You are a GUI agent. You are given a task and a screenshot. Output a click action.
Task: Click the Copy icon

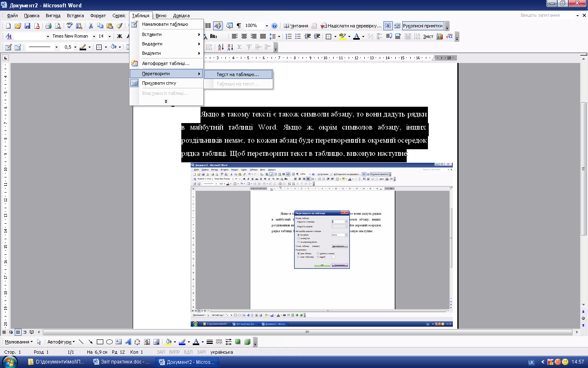[x=100, y=26]
